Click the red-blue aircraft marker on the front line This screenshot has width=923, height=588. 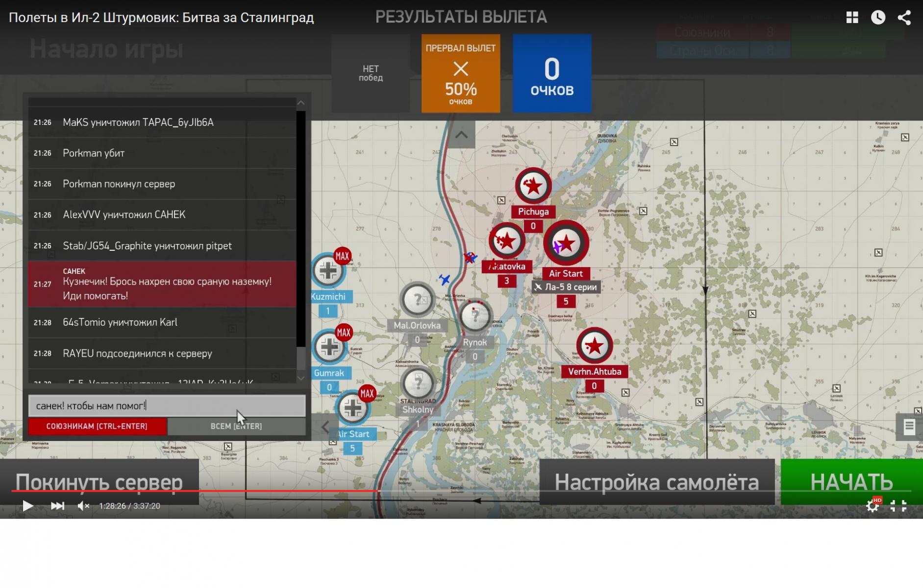[471, 257]
